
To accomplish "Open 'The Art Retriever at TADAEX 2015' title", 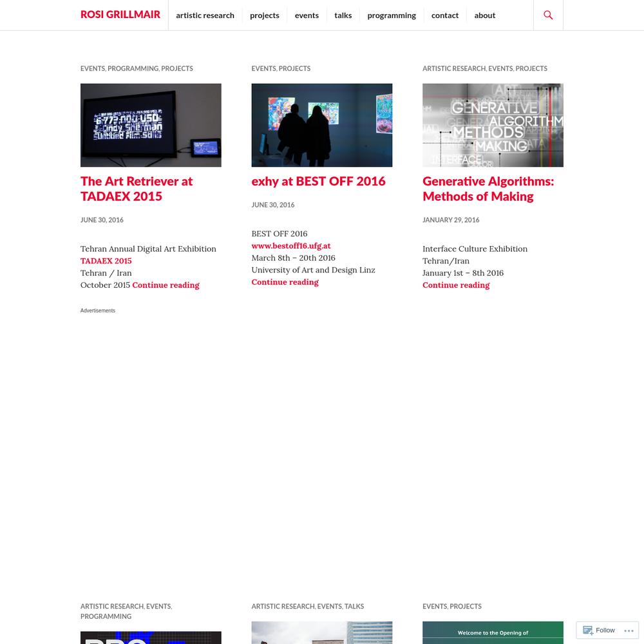I will (x=137, y=189).
